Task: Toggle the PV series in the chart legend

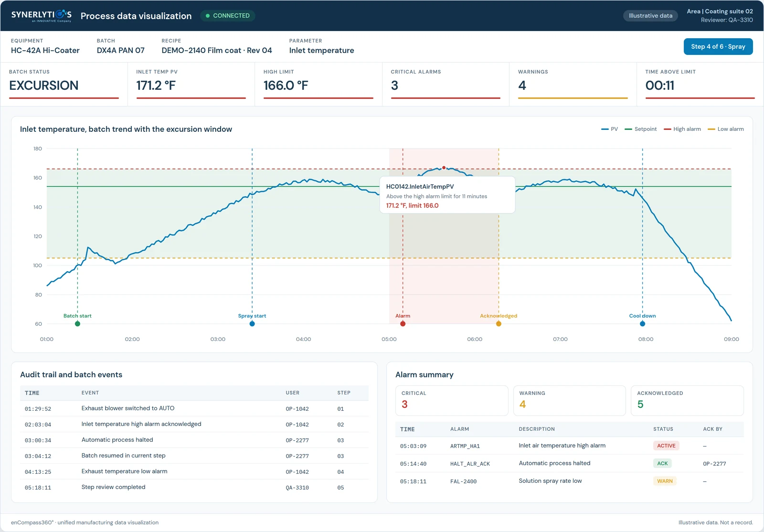Action: pyautogui.click(x=609, y=129)
